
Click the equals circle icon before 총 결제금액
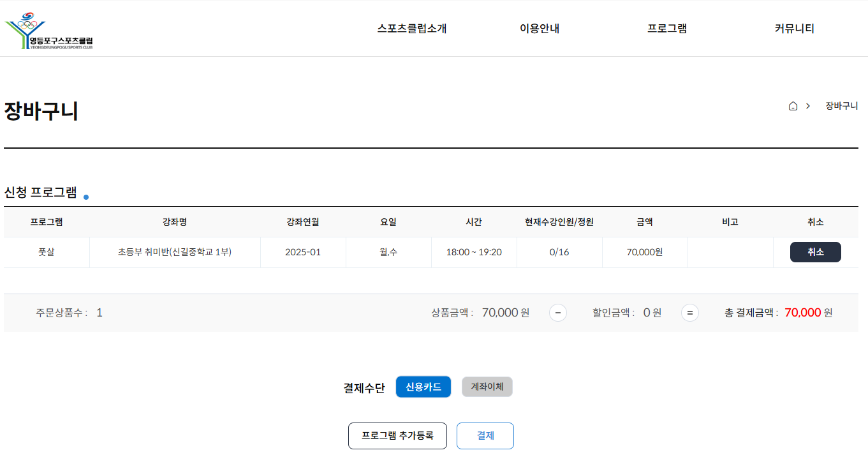tap(689, 313)
